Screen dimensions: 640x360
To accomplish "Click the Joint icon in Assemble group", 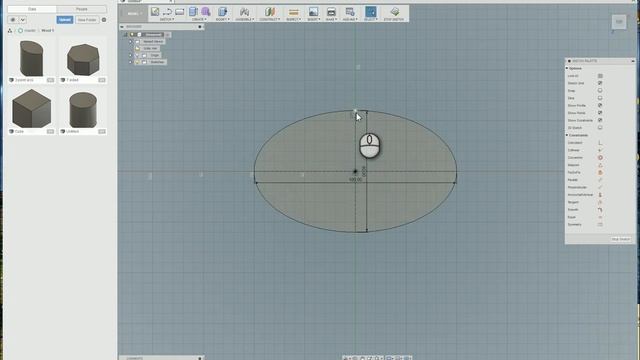I will (x=244, y=12).
